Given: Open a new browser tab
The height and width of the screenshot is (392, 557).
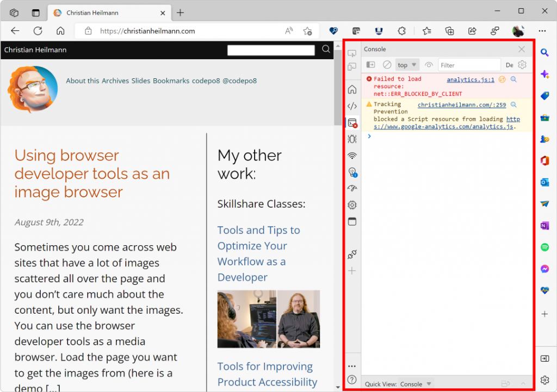Looking at the screenshot, I should pos(180,13).
